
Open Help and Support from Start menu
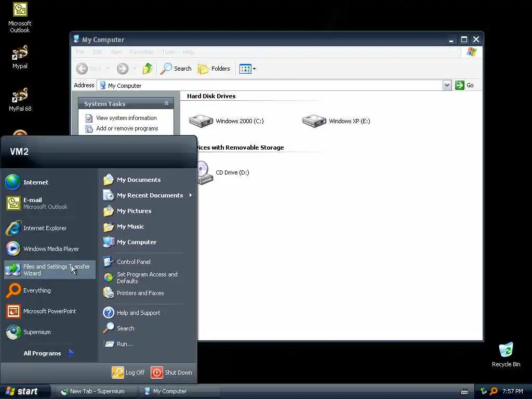click(x=147, y=312)
